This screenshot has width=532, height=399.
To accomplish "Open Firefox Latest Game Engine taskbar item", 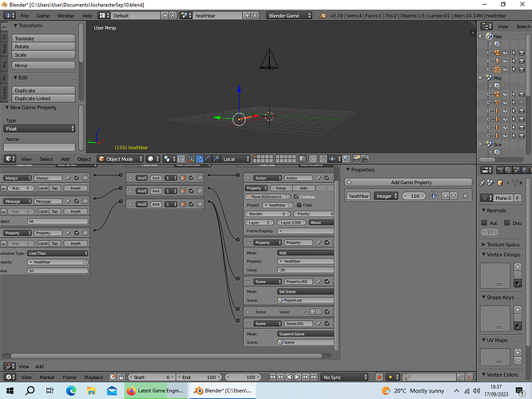I will tap(156, 390).
